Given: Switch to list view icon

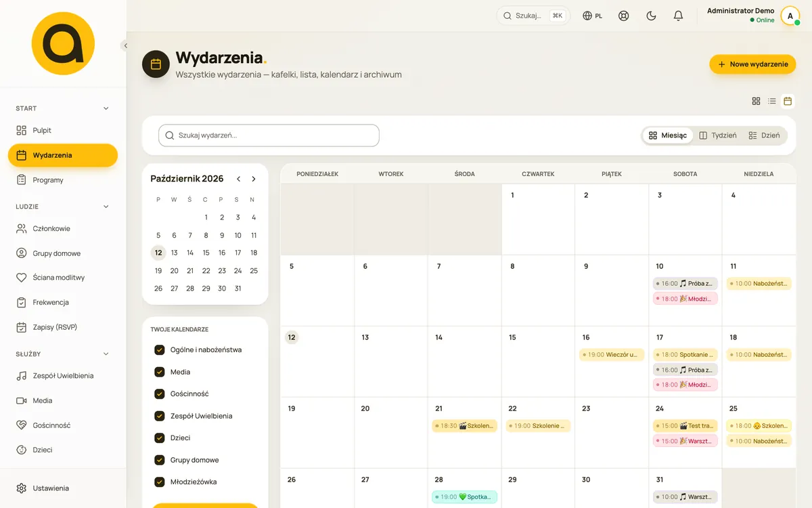Looking at the screenshot, I should tap(772, 101).
